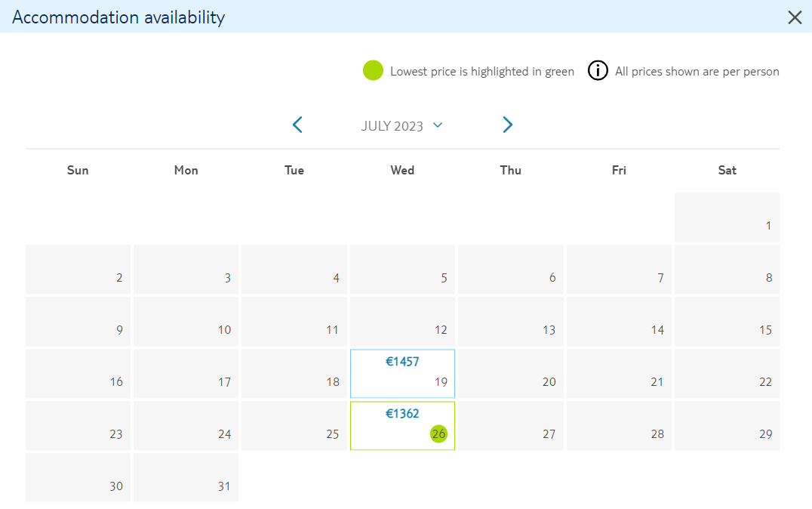Click the day 13 calendar cell

pos(511,322)
